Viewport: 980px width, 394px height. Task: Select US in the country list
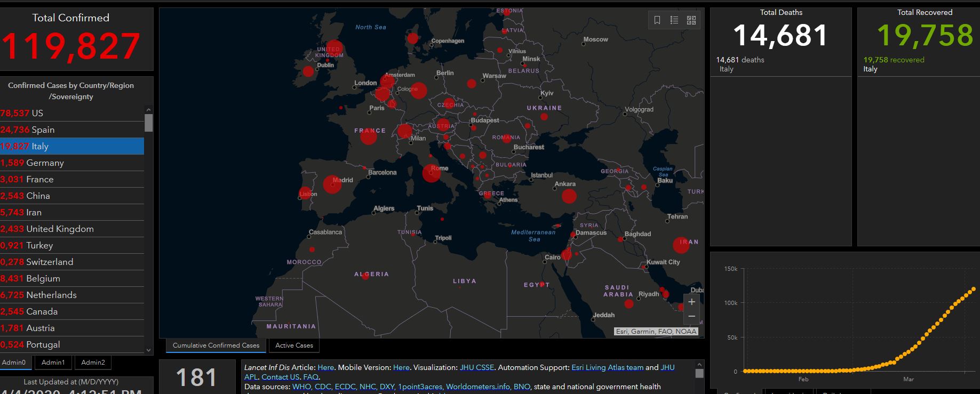(x=72, y=113)
